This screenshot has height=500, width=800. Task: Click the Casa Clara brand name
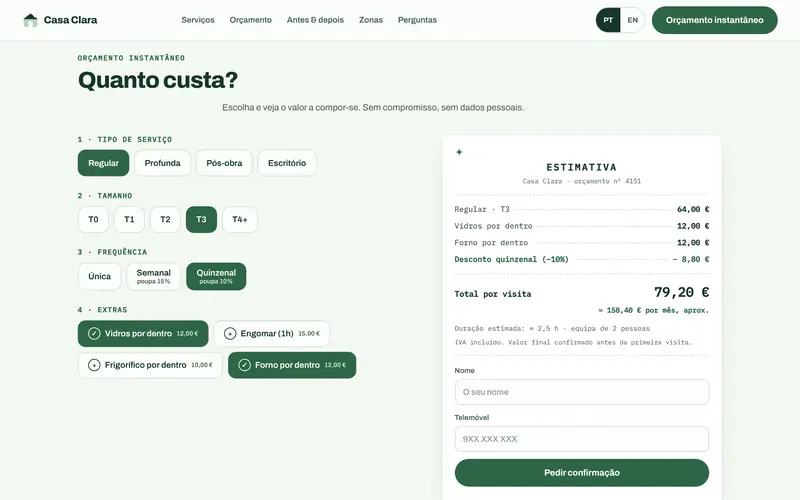pos(70,20)
